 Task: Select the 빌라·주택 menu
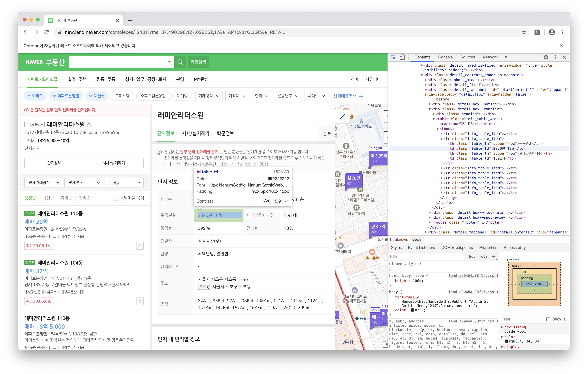tap(77, 79)
